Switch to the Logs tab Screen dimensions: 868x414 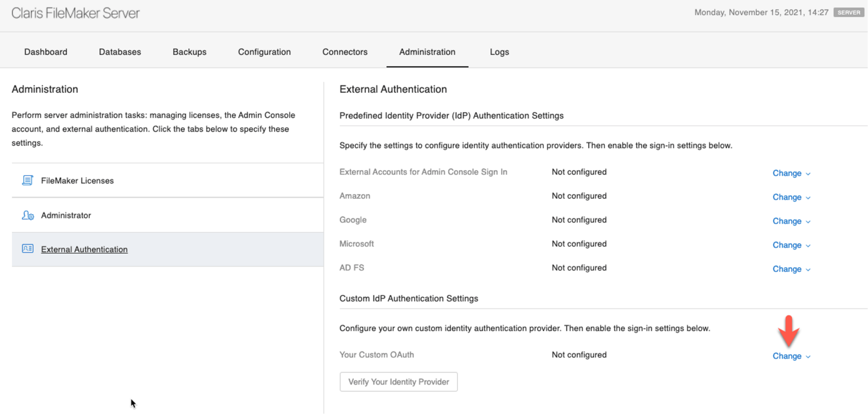point(499,52)
